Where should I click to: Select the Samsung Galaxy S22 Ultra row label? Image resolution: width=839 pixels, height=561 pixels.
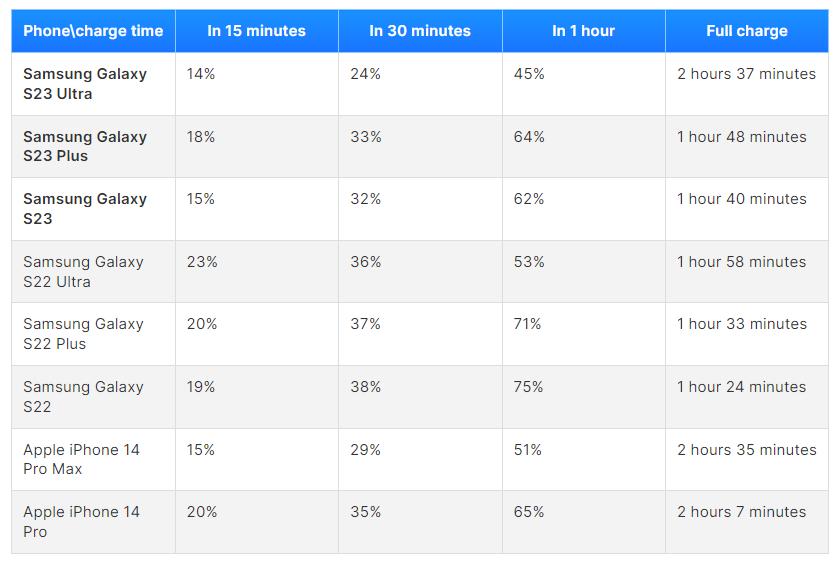coord(83,272)
